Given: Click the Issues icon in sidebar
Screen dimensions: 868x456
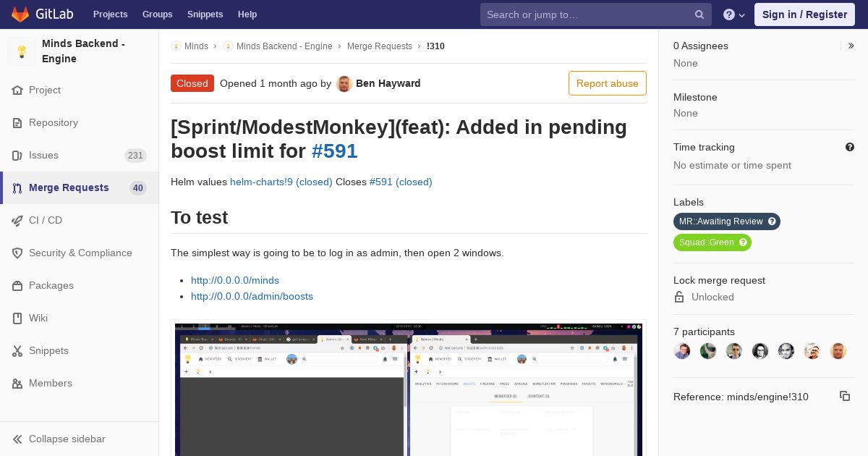Looking at the screenshot, I should [17, 156].
